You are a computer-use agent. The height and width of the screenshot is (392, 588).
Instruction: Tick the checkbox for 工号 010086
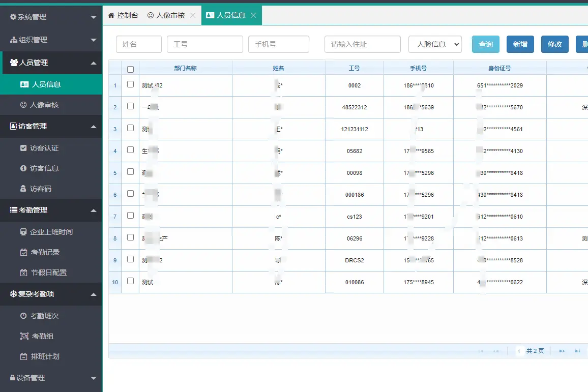coord(131,281)
